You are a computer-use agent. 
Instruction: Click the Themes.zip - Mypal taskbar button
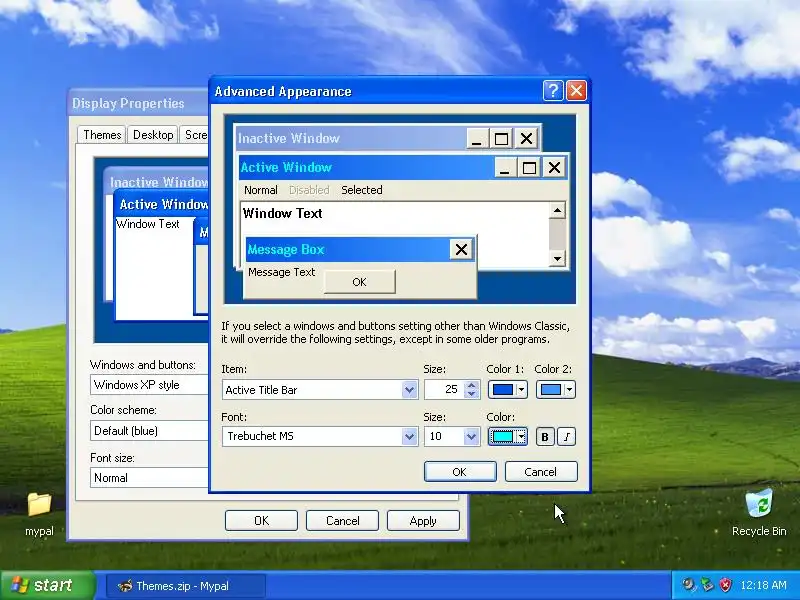click(186, 586)
